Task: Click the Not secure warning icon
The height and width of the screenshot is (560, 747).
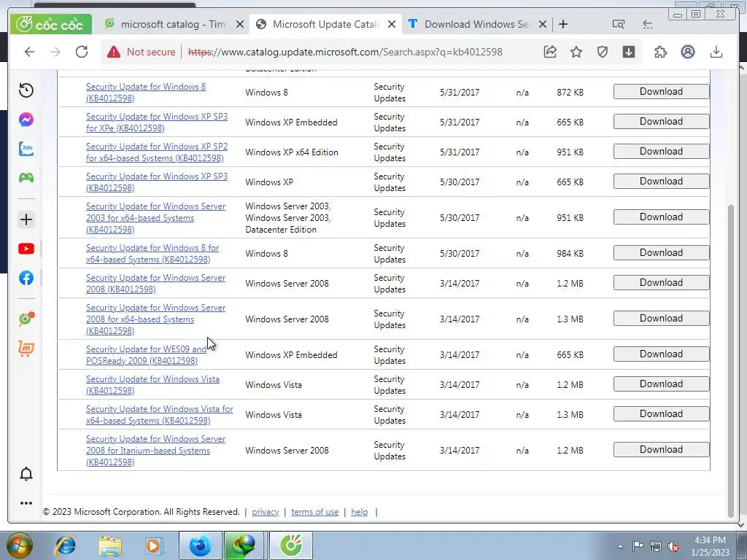Action: [113, 52]
